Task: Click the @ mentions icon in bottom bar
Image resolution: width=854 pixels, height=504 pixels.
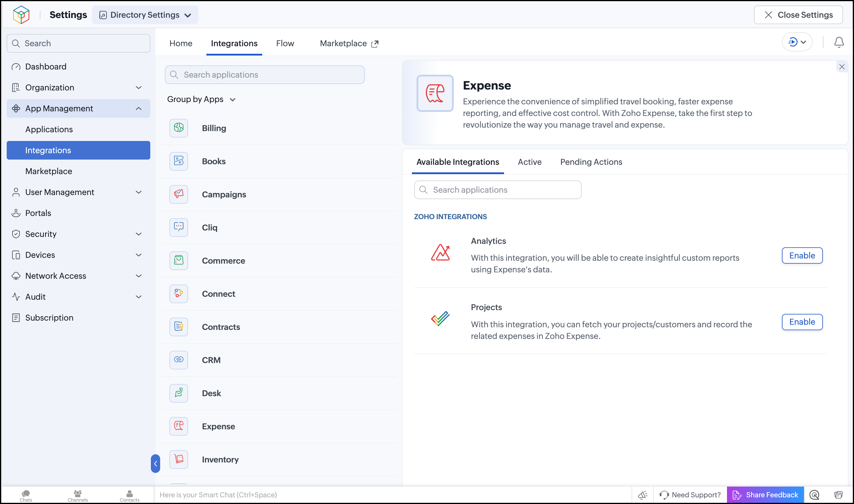Action: click(x=814, y=495)
